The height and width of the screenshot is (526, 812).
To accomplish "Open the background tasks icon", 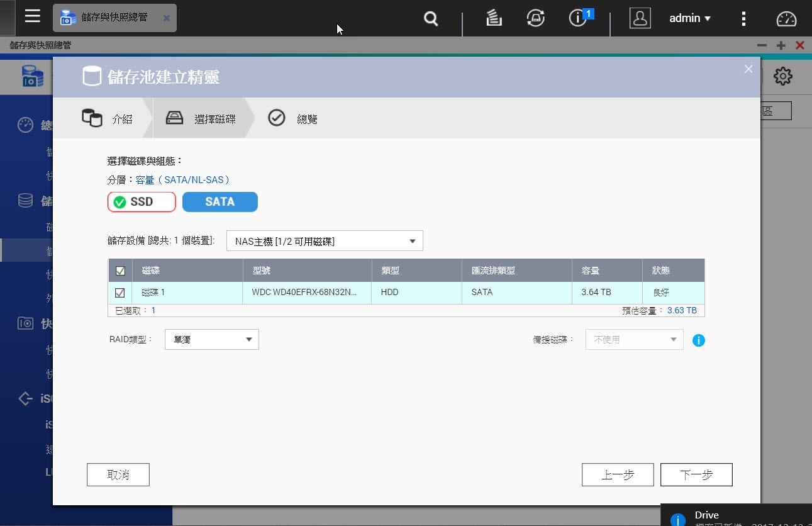I will click(494, 19).
